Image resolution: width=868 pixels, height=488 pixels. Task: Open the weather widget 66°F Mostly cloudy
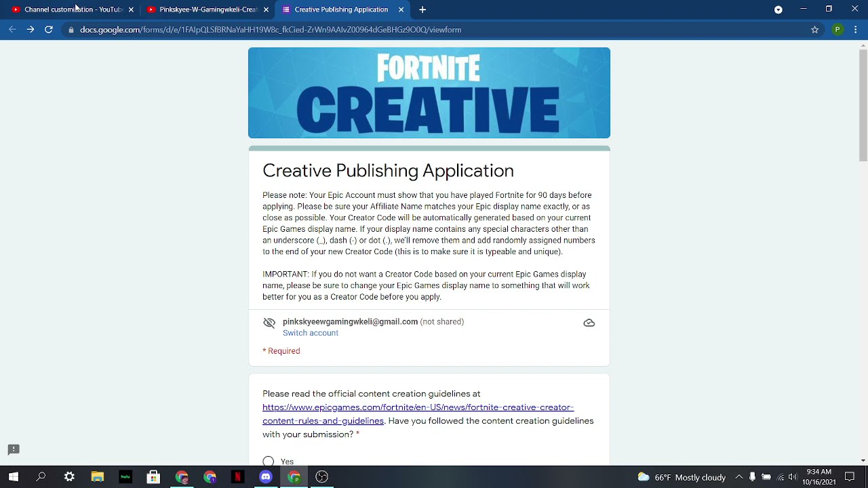click(x=682, y=477)
